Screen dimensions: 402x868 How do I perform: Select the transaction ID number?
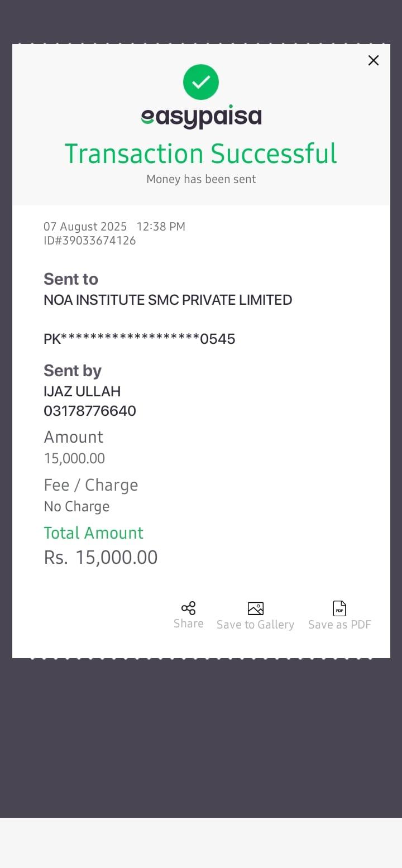pos(90,241)
